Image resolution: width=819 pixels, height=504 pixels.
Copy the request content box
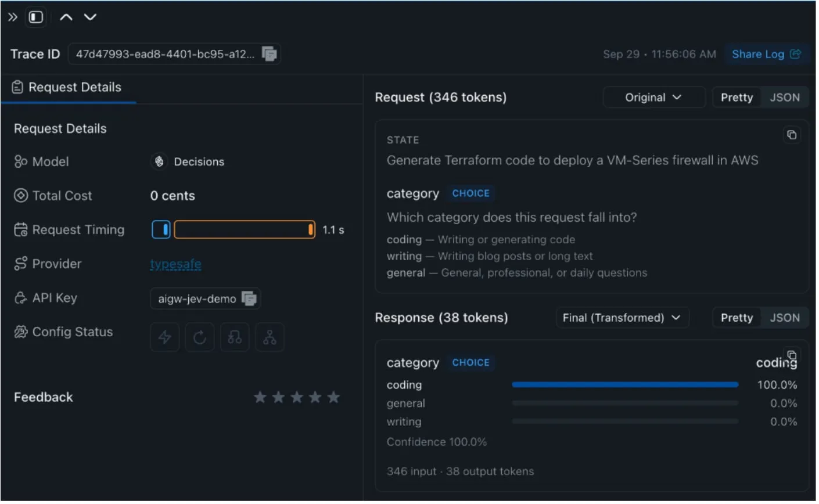click(792, 135)
